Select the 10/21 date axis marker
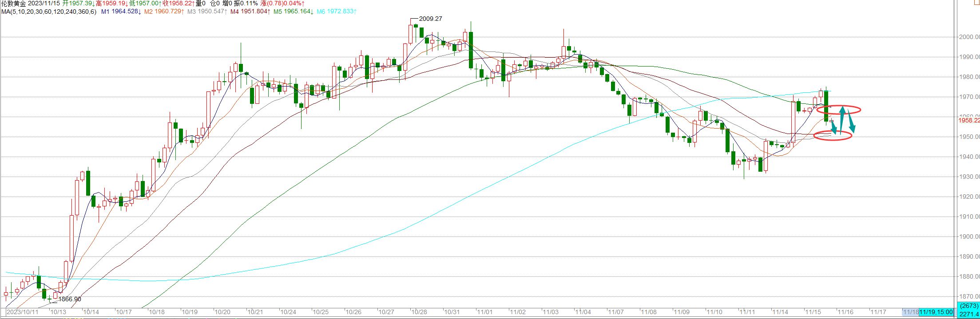This screenshot has width=980, height=319. pos(255,312)
